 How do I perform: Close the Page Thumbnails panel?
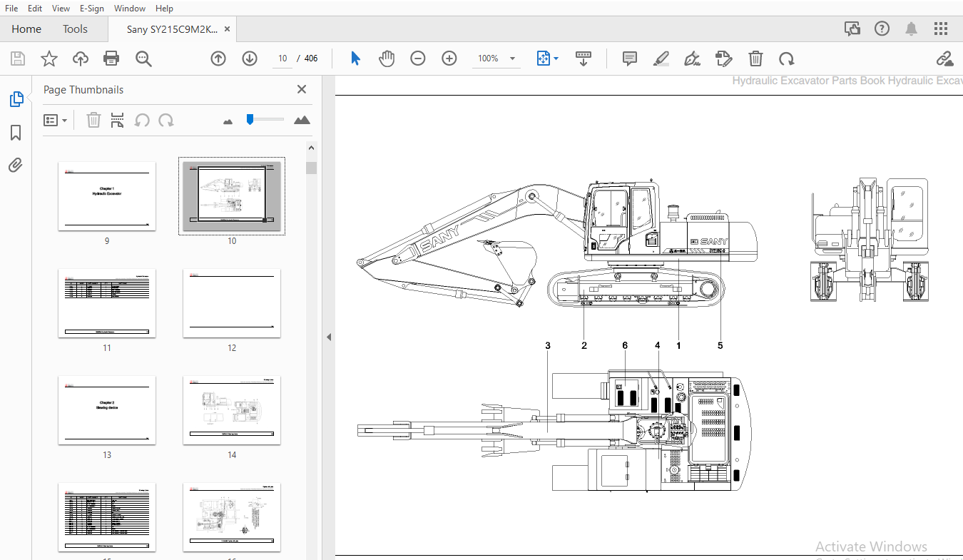tap(302, 89)
